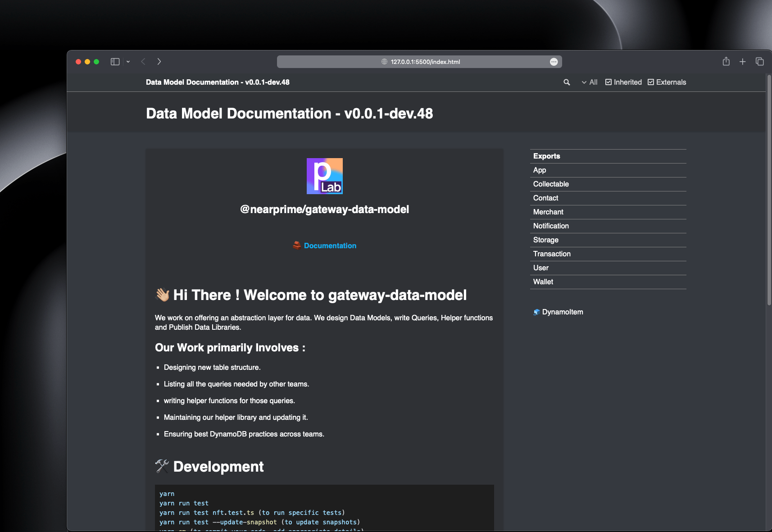Toggle the Safari sidebar button
Screen dimensions: 772x532
115,62
